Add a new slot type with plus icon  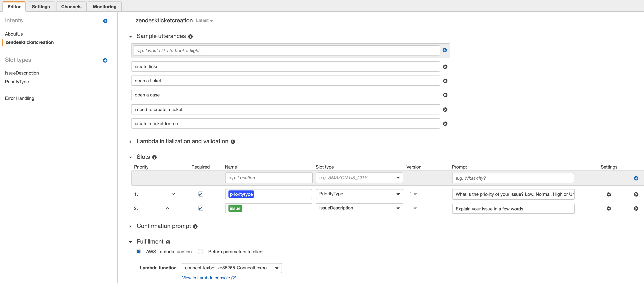[x=105, y=60]
